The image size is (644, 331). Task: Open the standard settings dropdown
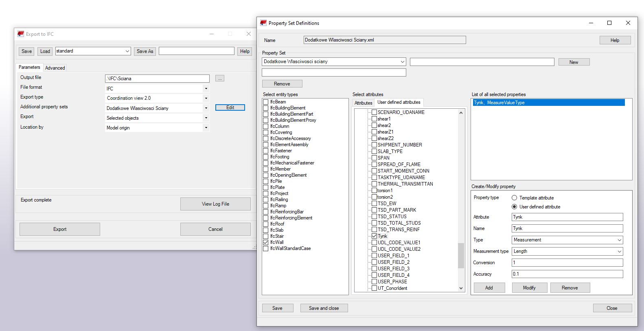click(x=127, y=51)
